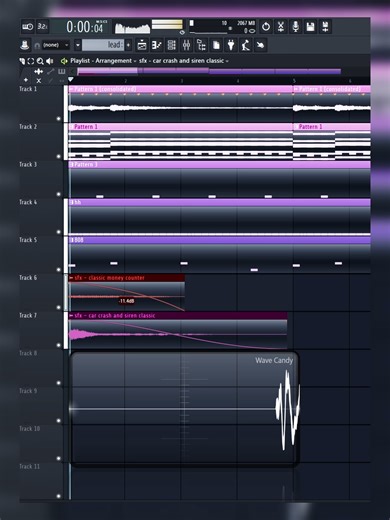Click the render/export audio icon
Viewport: 390px width, 520px height.
325,27
